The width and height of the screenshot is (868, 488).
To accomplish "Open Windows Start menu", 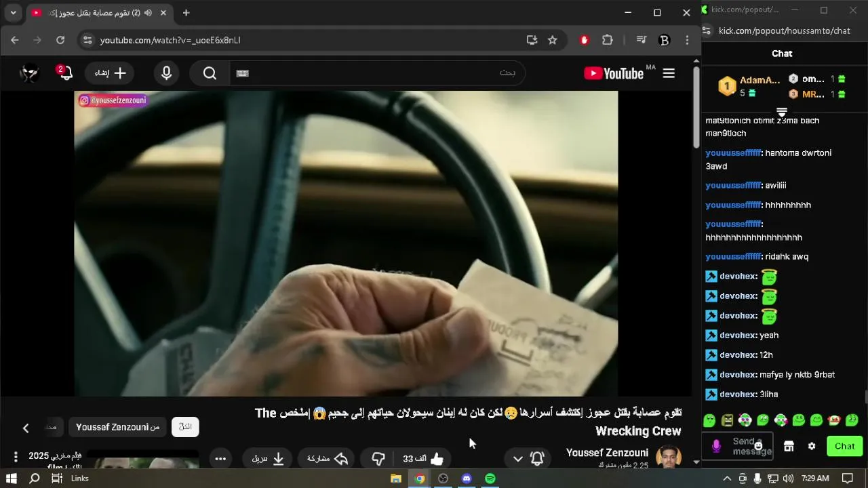I will pos(12,479).
